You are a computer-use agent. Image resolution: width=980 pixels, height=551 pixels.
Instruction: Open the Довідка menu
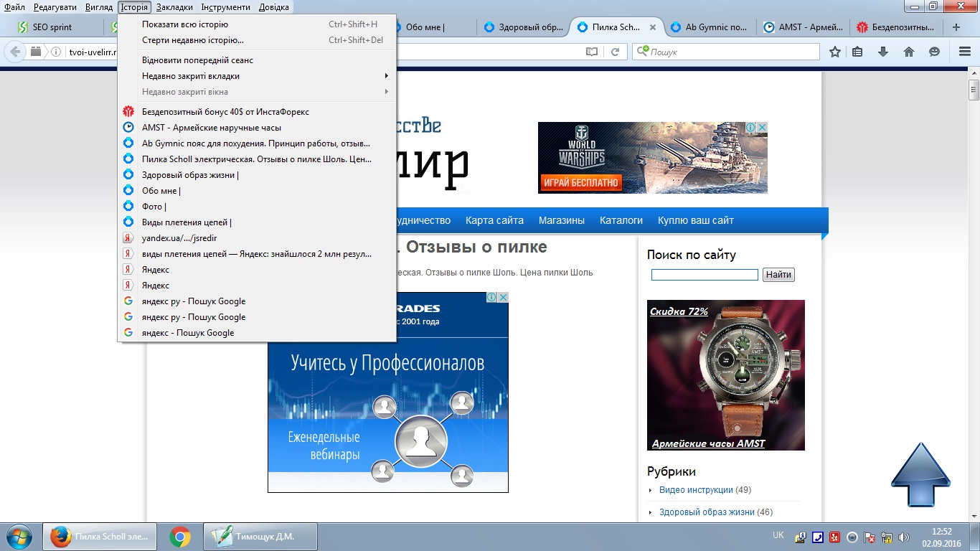point(273,7)
